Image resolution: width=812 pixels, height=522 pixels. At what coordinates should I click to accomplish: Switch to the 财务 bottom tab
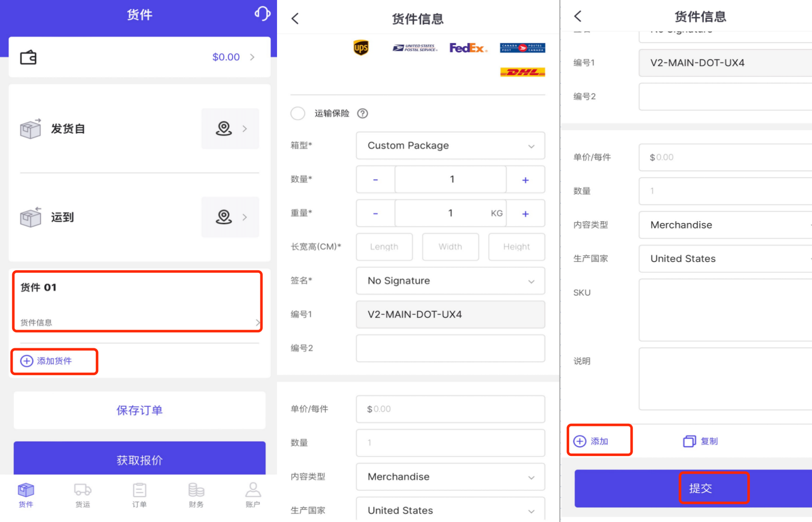coord(196,495)
